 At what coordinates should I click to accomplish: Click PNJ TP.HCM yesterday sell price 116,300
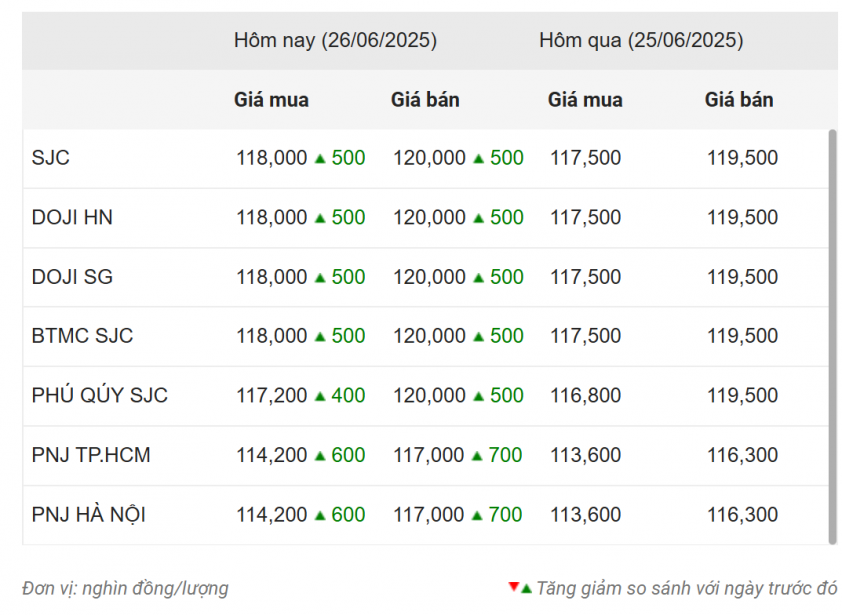[x=742, y=455]
